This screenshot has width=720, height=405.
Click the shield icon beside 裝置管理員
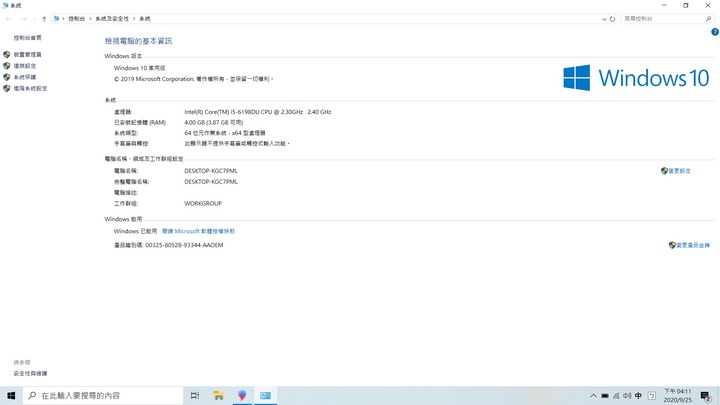point(6,55)
